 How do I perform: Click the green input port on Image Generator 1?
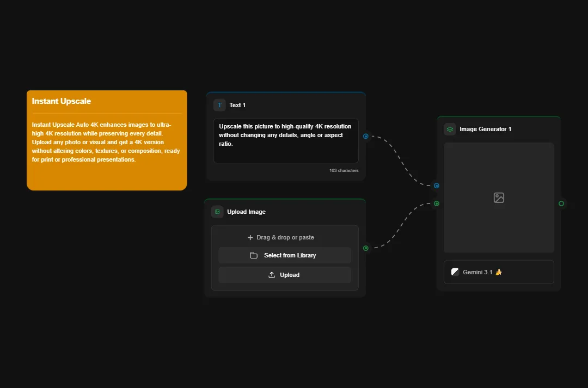[x=436, y=204]
